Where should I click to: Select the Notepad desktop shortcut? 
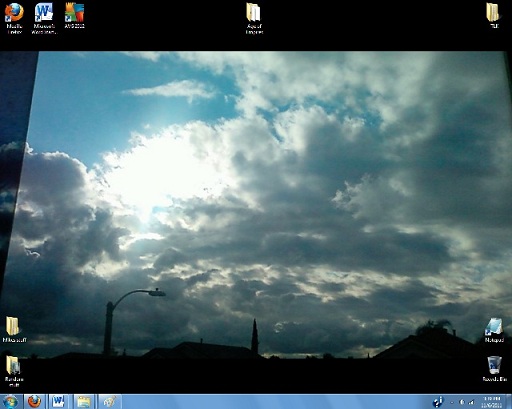click(494, 330)
